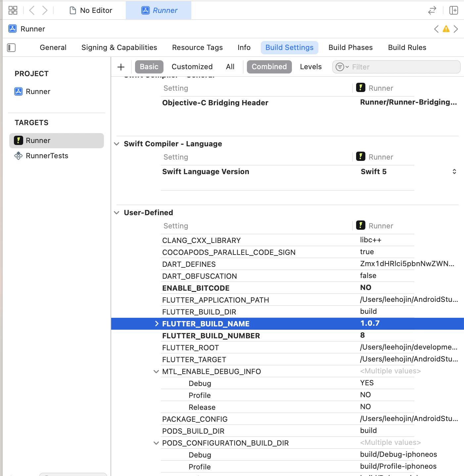This screenshot has width=464, height=476.
Task: Open Signing & Capabilities tab
Action: click(x=119, y=48)
